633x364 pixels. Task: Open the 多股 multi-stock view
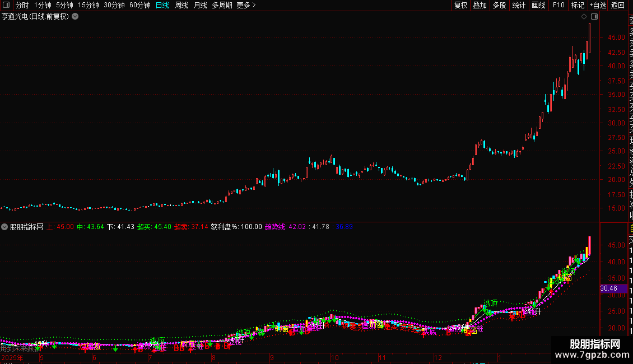pos(499,5)
